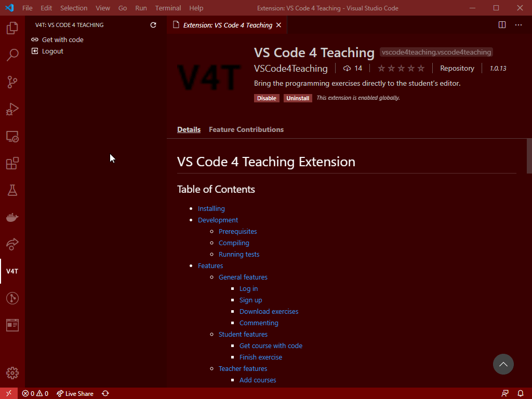The image size is (532, 399).
Task: Open the Run menu
Action: (141, 8)
